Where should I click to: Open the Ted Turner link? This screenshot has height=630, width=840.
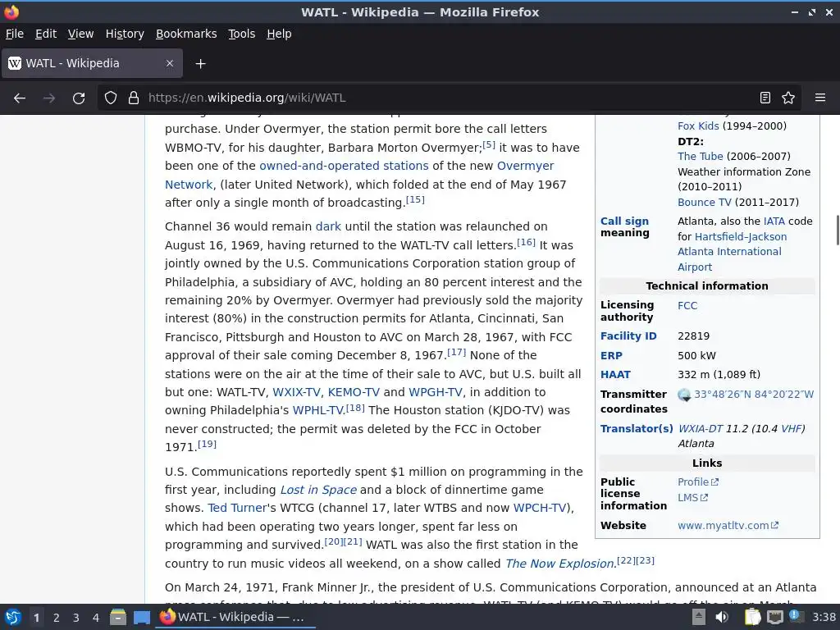click(x=237, y=509)
